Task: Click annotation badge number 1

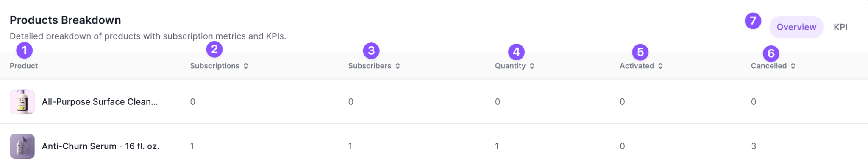Action: click(25, 50)
